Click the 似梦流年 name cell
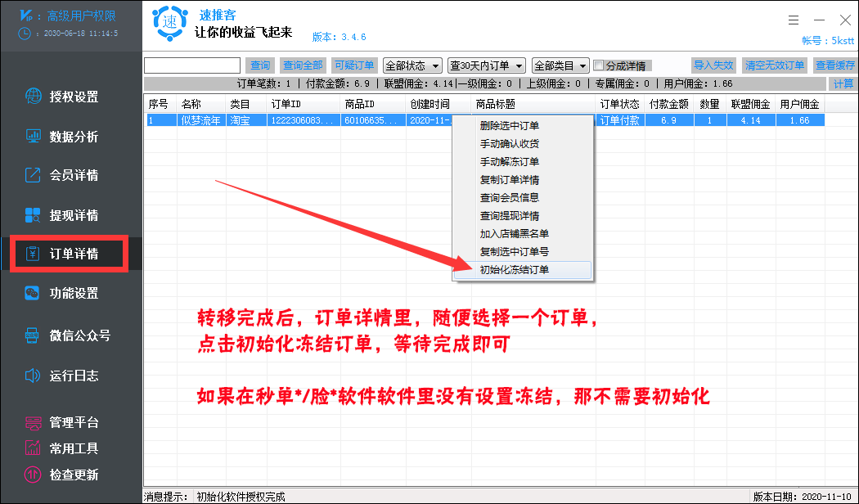 click(201, 120)
